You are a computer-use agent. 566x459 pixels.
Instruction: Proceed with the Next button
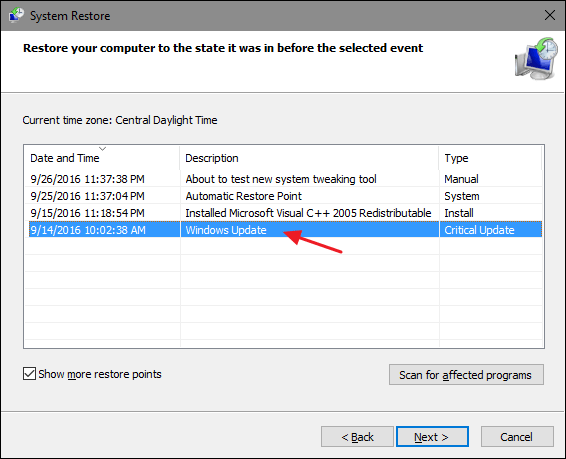pos(432,437)
